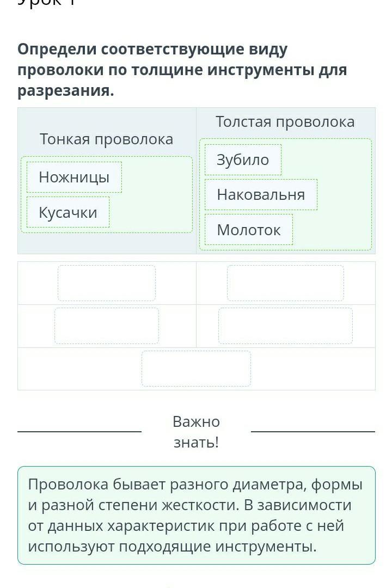Click the divider line right of Важно знать!
Viewport: 392px width, 588px height.
(x=313, y=432)
